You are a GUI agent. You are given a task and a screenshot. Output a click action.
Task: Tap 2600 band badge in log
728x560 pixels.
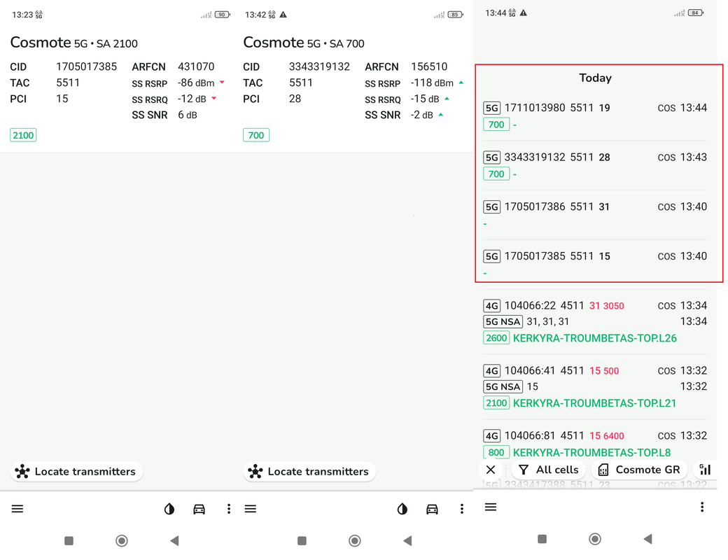pos(496,338)
